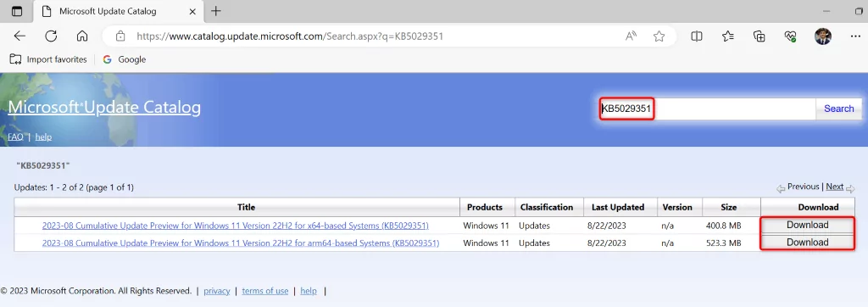Open the Collections panel
Viewport: 868px width, 307px height.
(x=759, y=36)
